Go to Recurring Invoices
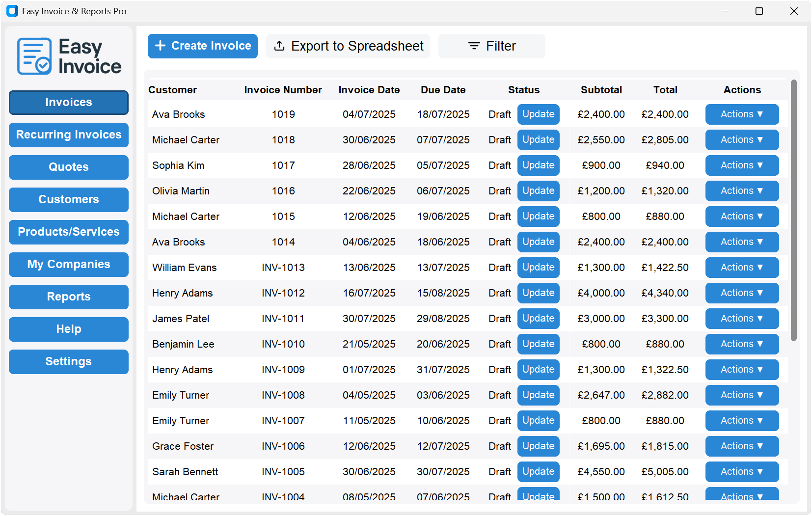 (69, 135)
